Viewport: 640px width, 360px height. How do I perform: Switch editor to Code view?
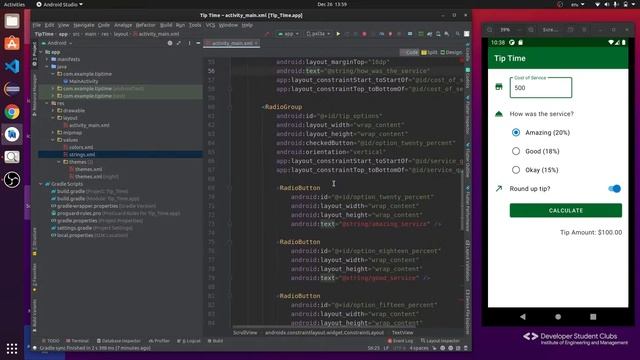pos(409,52)
